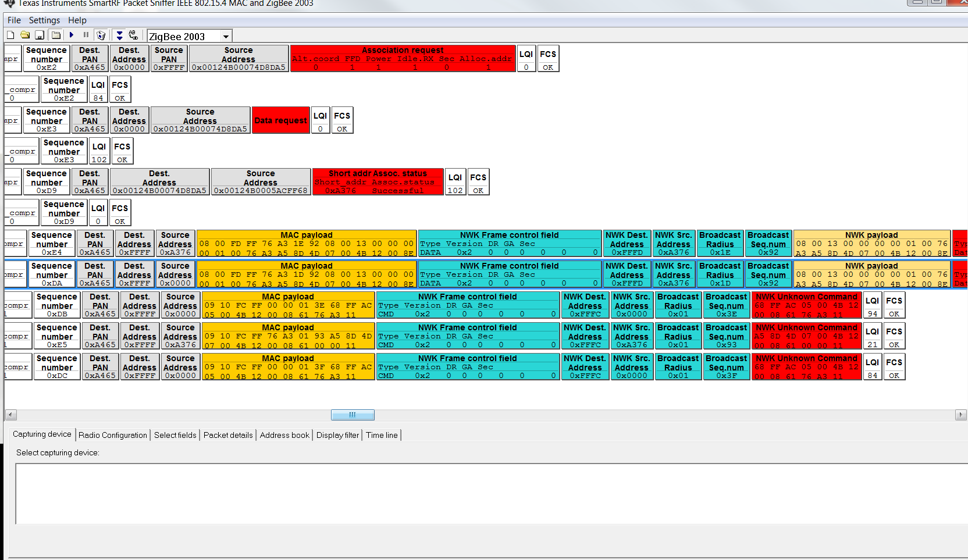This screenshot has height=560, width=968.
Task: Click the Broadcast Seq.num 0x3F cell
Action: point(727,366)
